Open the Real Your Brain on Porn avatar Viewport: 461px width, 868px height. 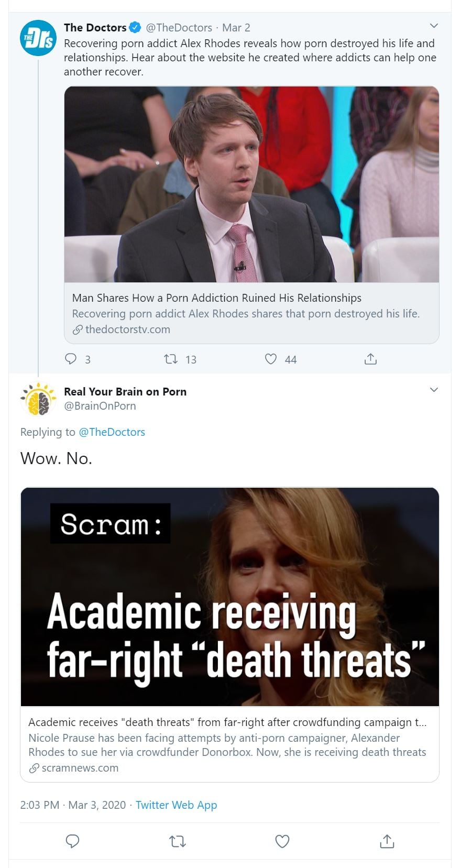[x=38, y=399]
